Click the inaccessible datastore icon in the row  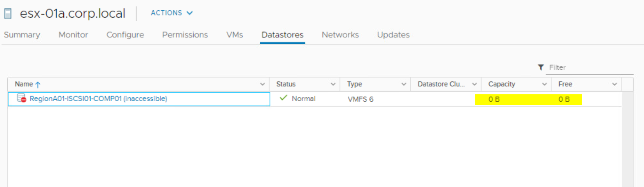(x=21, y=98)
